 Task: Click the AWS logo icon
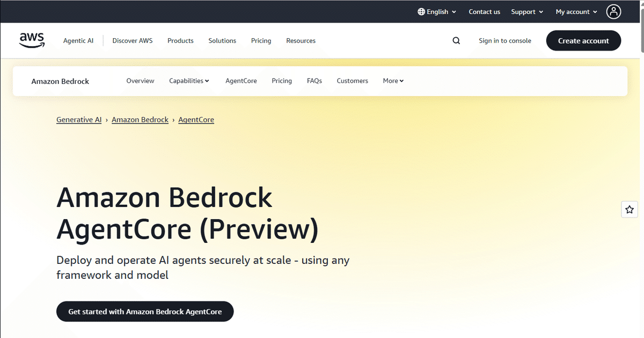[32, 40]
